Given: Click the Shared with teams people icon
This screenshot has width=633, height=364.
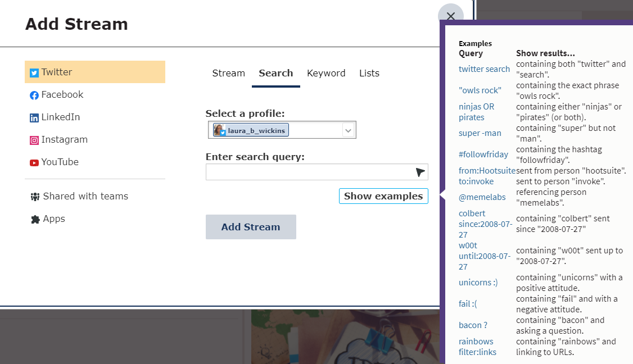Looking at the screenshot, I should (35, 197).
